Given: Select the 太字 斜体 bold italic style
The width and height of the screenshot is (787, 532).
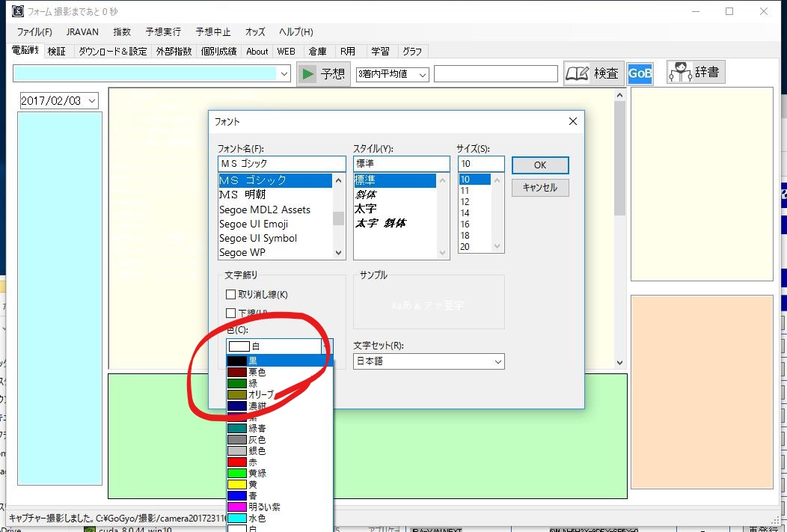Looking at the screenshot, I should click(x=395, y=223).
